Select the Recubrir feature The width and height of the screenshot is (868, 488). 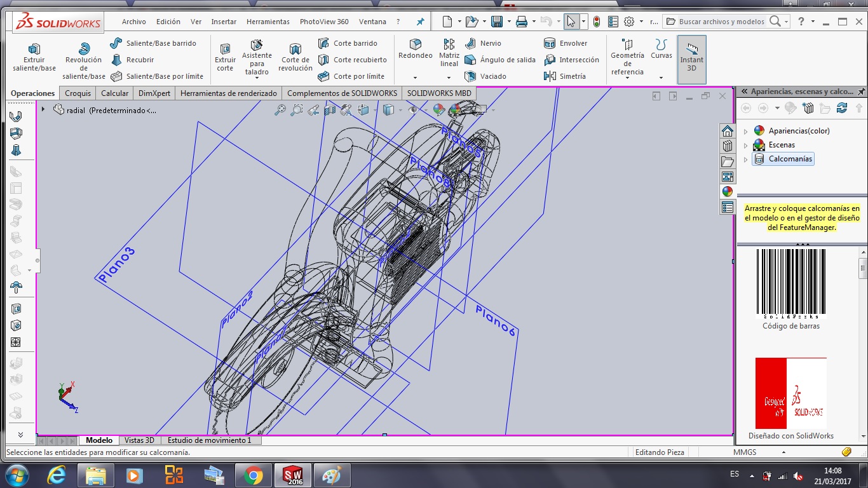(132, 60)
